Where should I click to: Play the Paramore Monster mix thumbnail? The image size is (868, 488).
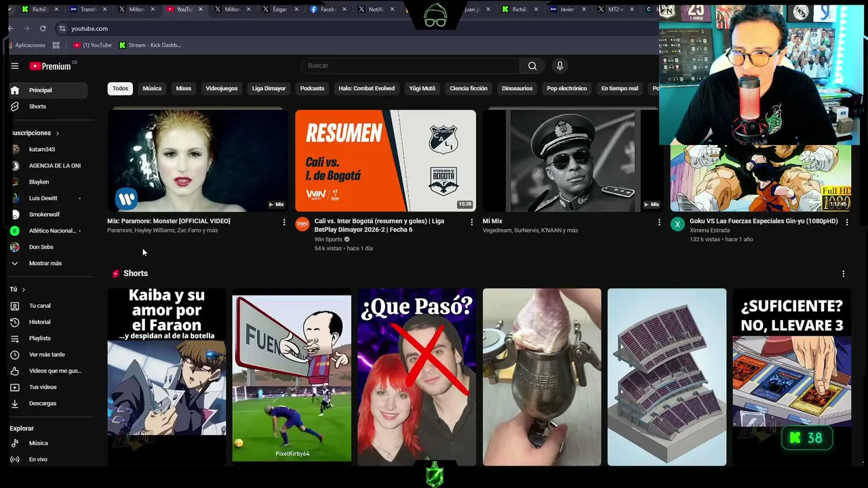(x=198, y=161)
